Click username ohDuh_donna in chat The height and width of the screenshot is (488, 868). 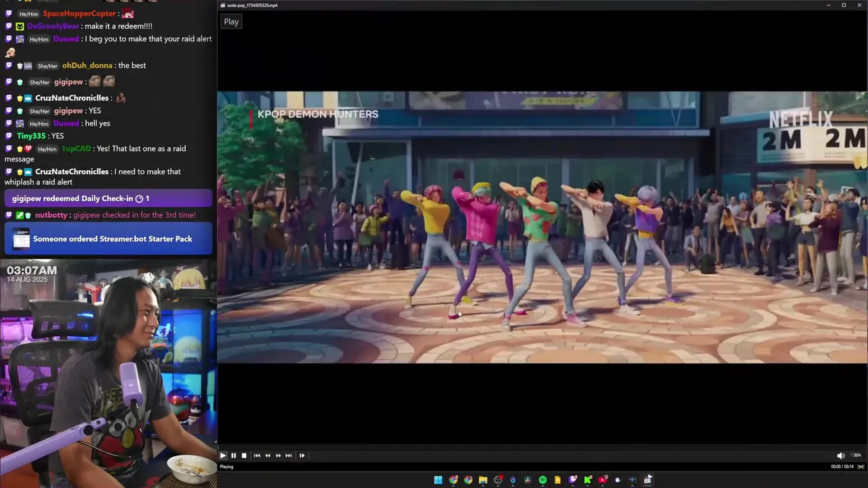87,65
